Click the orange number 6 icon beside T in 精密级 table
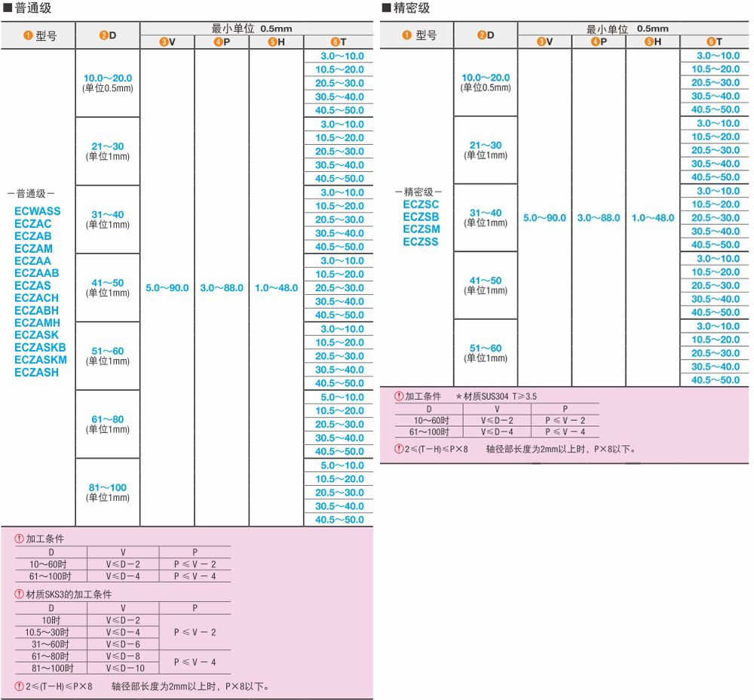Image resolution: width=754 pixels, height=700 pixels. (x=710, y=41)
